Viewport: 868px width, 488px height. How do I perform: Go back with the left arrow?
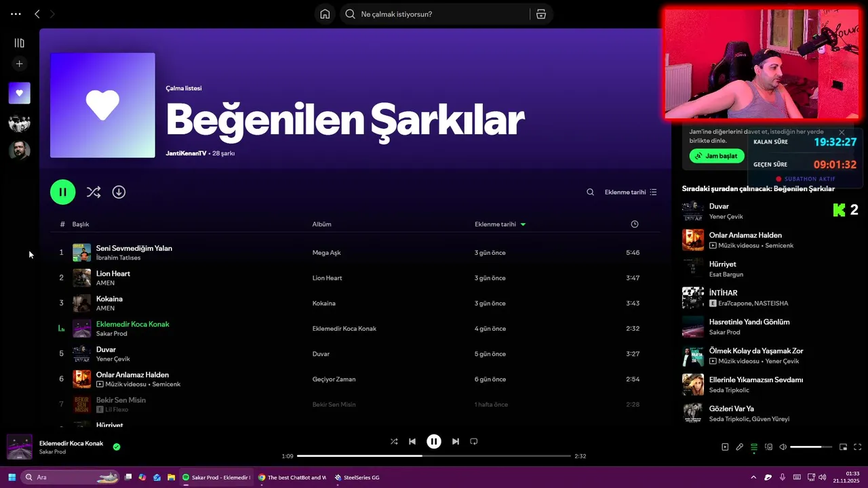37,14
